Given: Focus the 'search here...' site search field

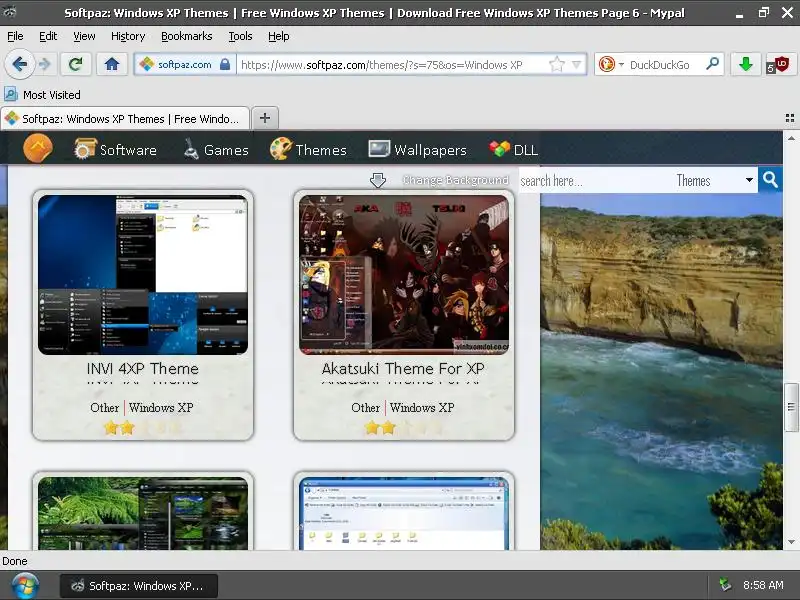Looking at the screenshot, I should (594, 181).
